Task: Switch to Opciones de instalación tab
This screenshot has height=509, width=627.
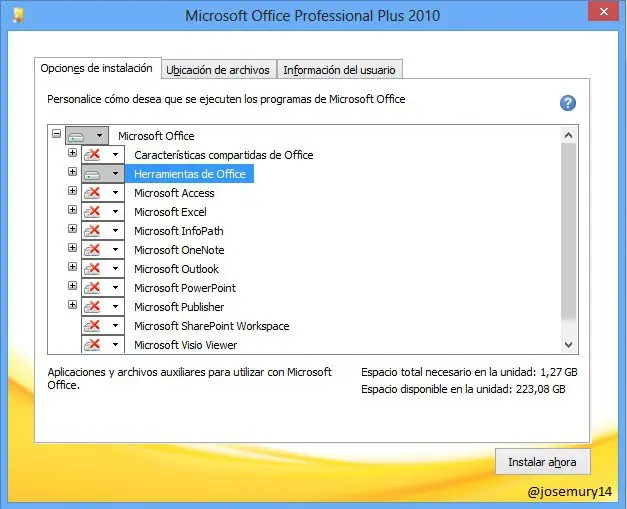Action: click(97, 68)
